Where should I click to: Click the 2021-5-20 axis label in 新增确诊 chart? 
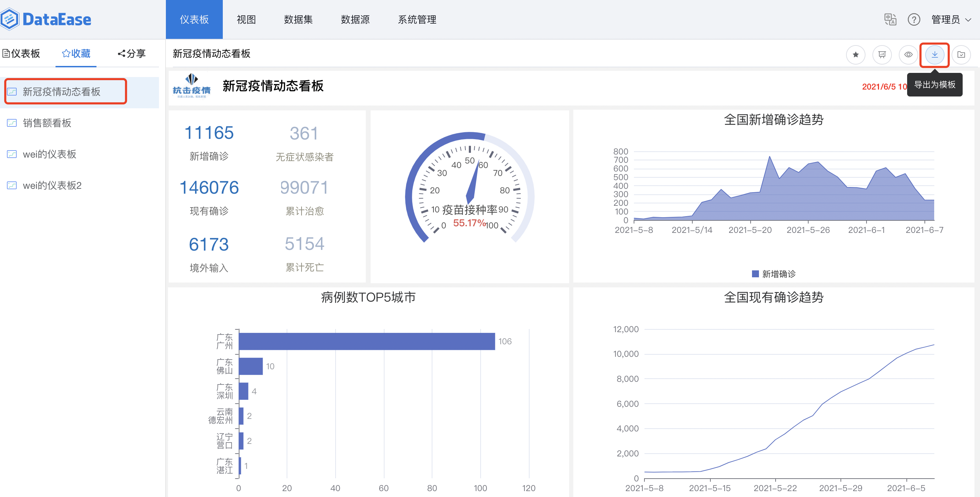point(750,230)
